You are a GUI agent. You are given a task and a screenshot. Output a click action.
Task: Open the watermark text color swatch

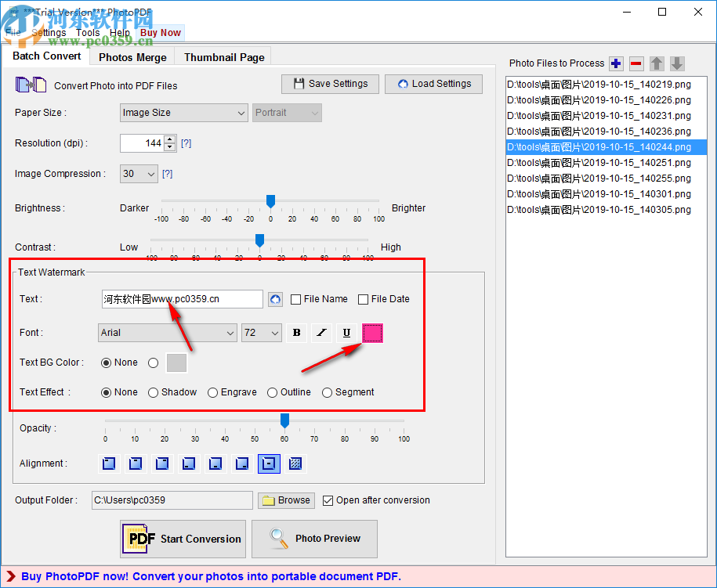372,333
